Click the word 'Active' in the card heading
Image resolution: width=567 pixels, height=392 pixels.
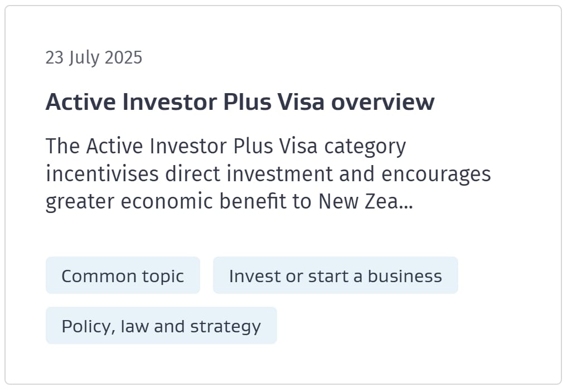click(x=81, y=101)
